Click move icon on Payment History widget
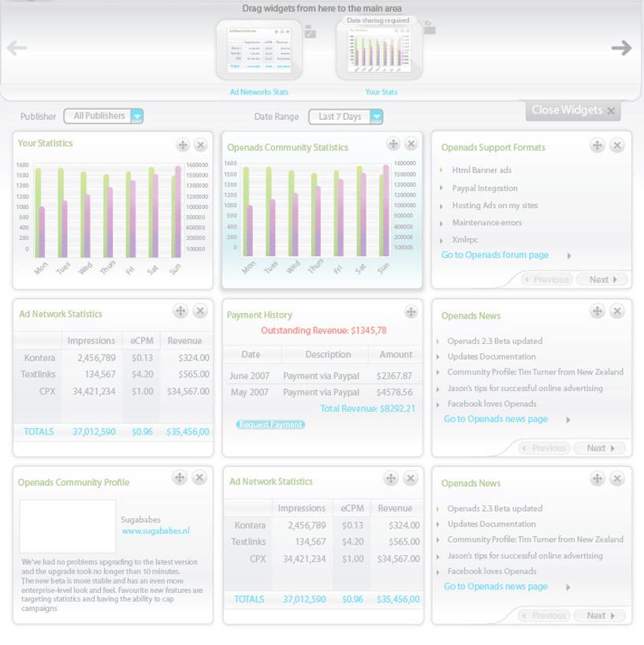Image resolution: width=644 pixels, height=645 pixels. [x=411, y=312]
